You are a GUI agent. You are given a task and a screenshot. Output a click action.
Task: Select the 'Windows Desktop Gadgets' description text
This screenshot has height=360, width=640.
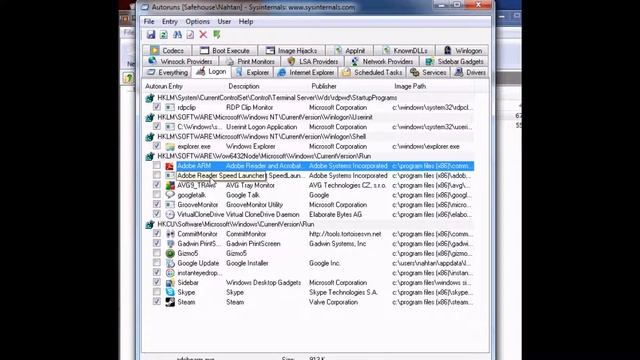[263, 283]
